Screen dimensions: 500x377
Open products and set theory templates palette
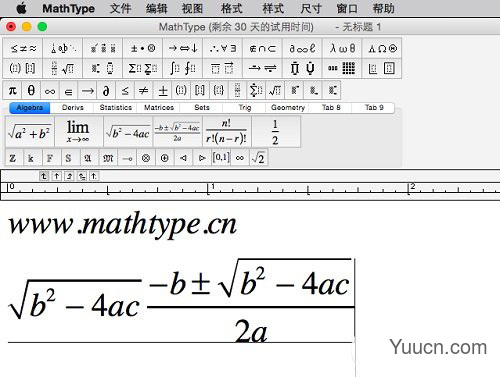tap(302, 69)
